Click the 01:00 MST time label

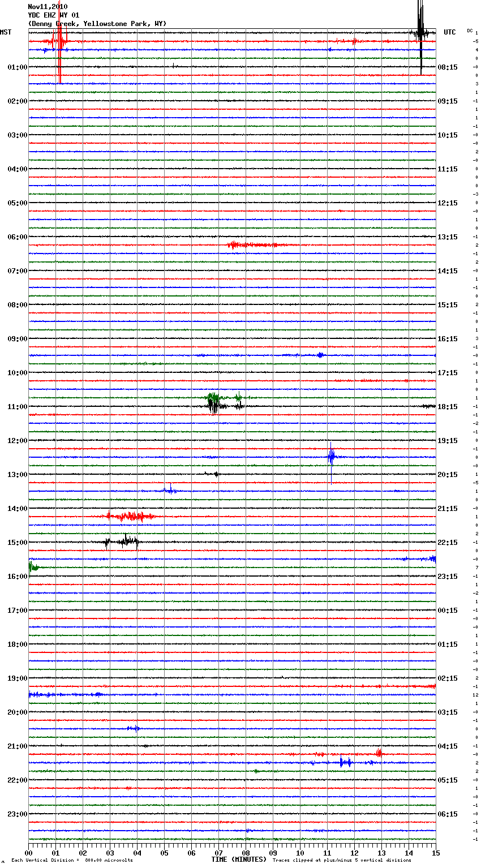tap(17, 67)
